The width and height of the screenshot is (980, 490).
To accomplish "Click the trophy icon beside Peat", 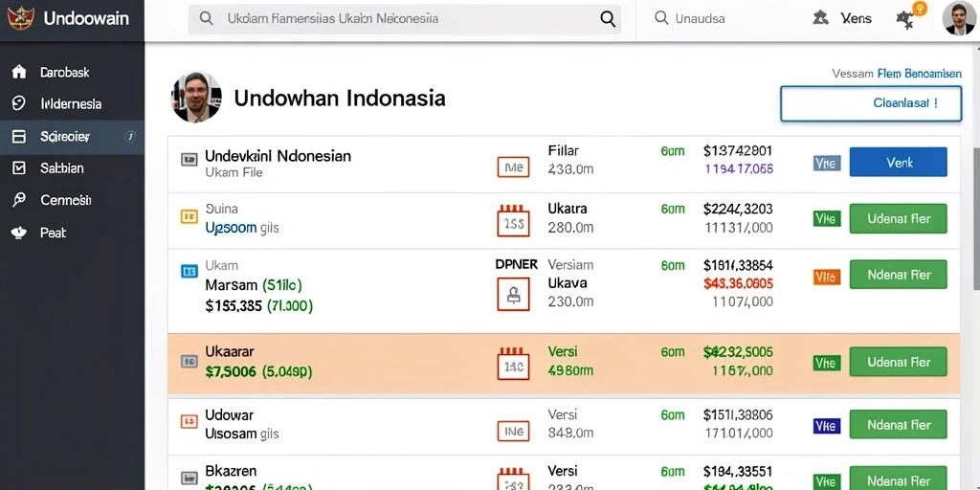I will 19,233.
